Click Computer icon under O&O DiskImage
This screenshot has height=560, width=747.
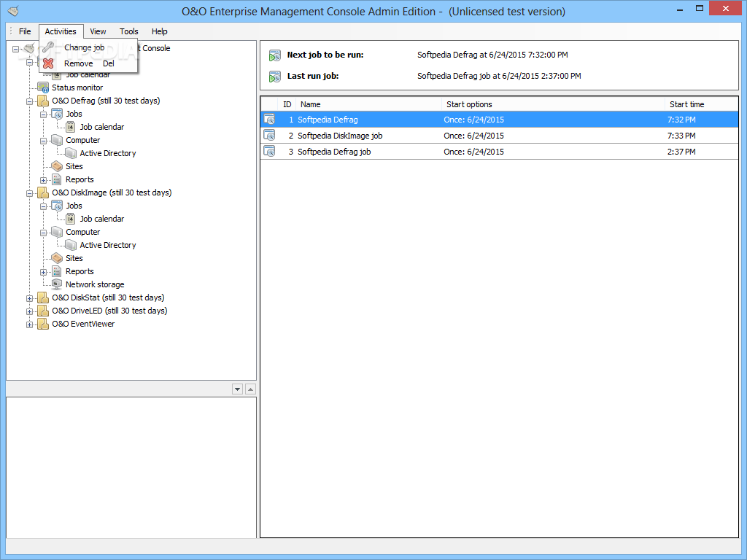(57, 232)
